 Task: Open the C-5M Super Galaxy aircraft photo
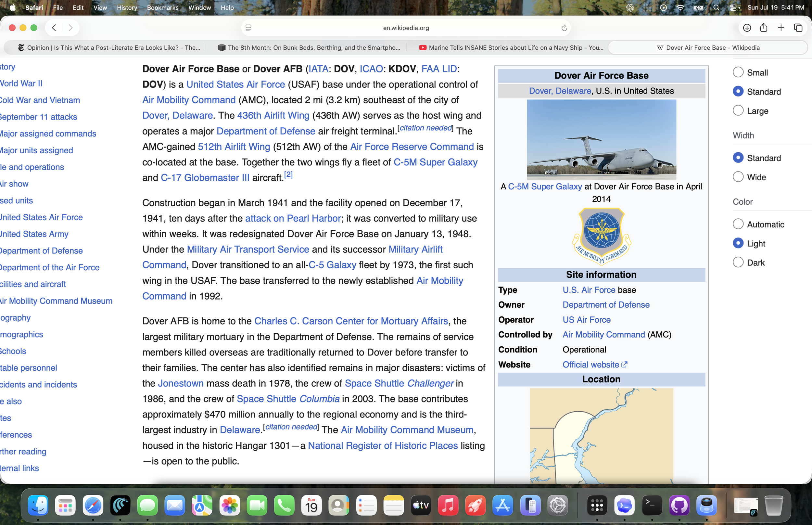602,140
